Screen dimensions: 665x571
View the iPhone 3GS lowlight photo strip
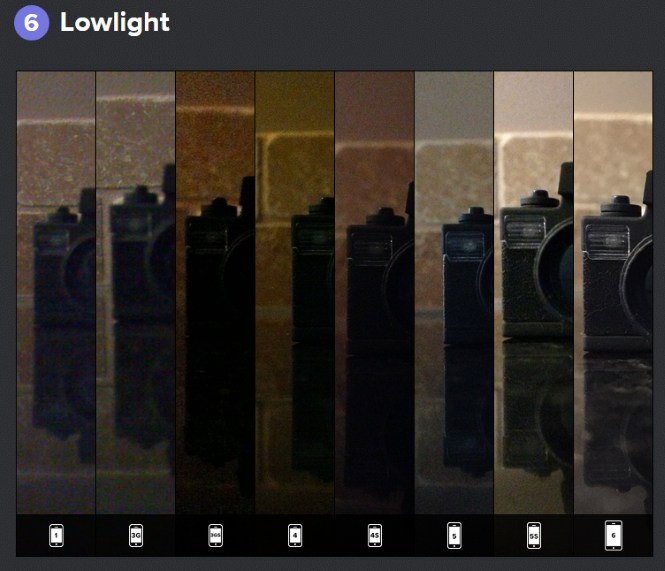click(x=215, y=292)
